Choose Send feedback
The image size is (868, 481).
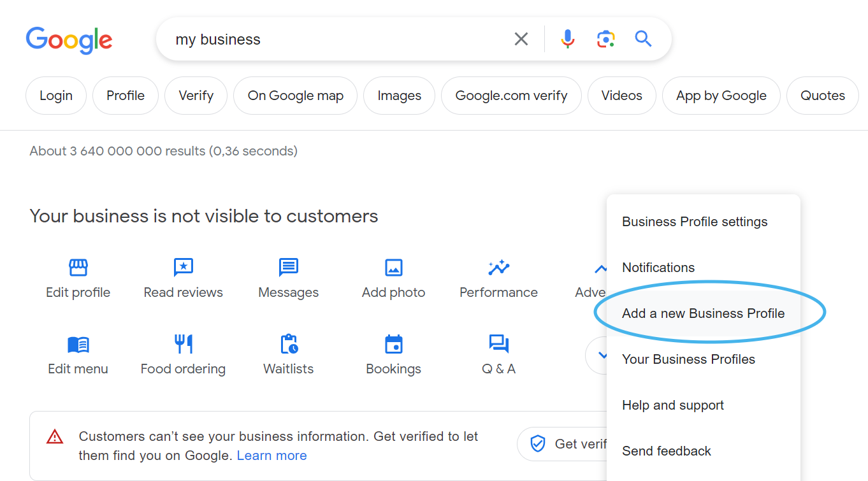pos(704,451)
